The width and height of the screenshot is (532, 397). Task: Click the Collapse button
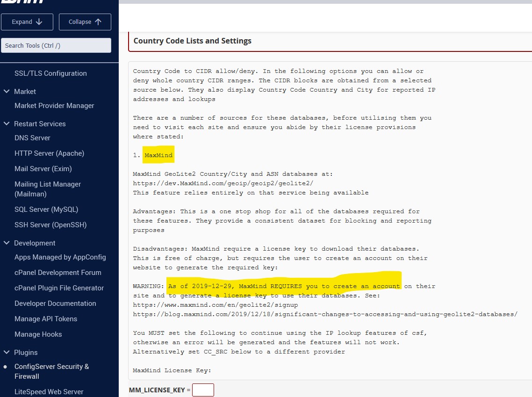(x=85, y=22)
